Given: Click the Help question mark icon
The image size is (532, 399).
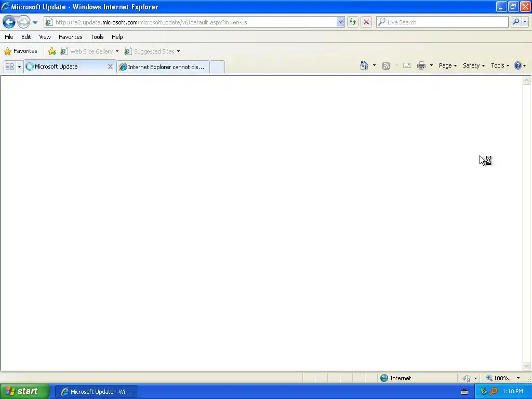Looking at the screenshot, I should [x=518, y=65].
